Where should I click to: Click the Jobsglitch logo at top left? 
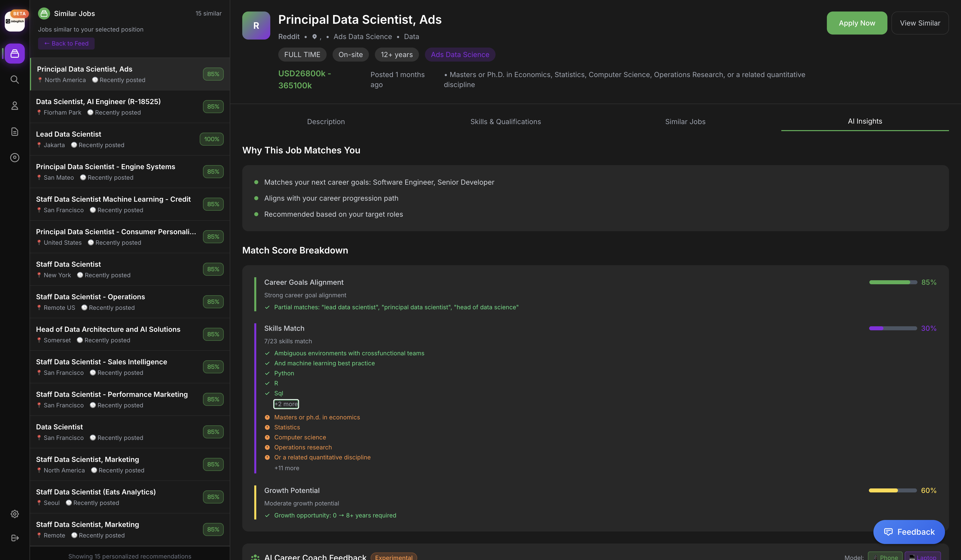click(15, 21)
